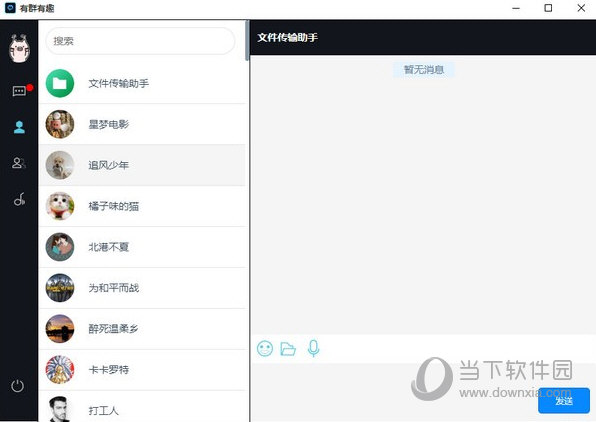Image resolution: width=596 pixels, height=422 pixels.
Task: Maximize the 有群有趣 window
Action: (548, 8)
